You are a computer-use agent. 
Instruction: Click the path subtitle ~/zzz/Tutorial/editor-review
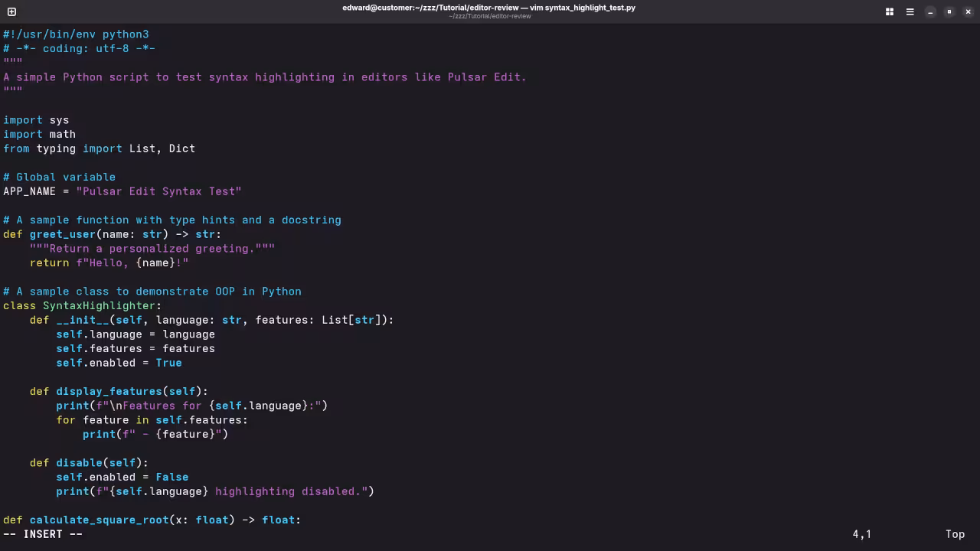490,16
